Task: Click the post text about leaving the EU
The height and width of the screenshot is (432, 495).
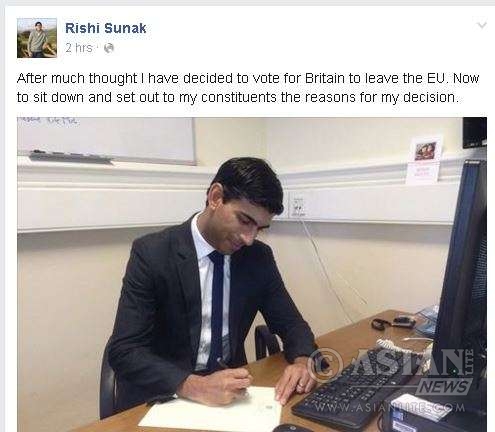Action: 248,88
